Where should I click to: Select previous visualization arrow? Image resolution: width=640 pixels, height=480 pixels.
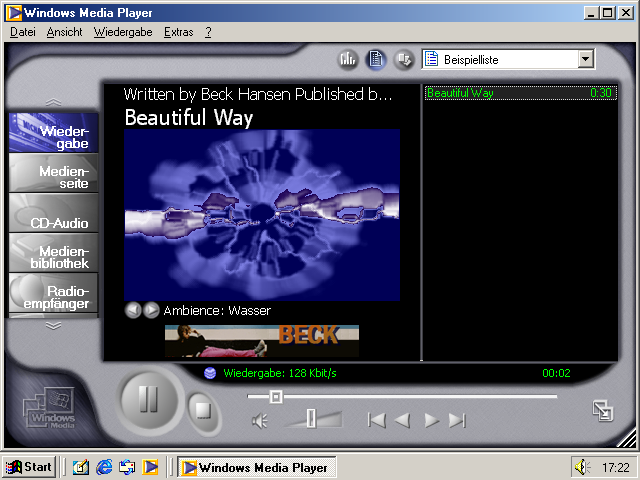[133, 310]
